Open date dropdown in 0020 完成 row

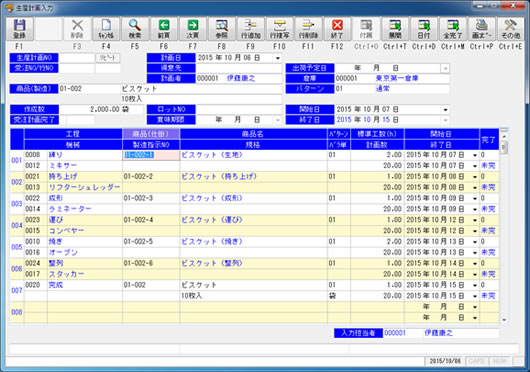click(475, 286)
